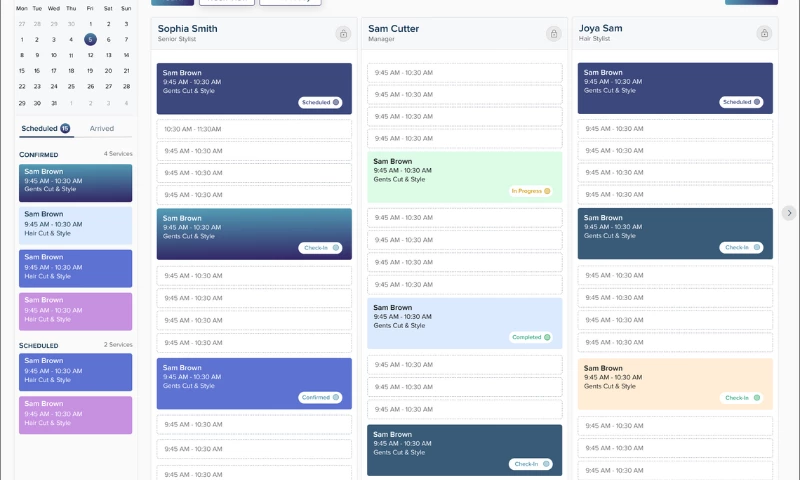Screen dimensions: 800x480
Task: Select highlighted date 5 in calendar
Action: click(x=90, y=40)
